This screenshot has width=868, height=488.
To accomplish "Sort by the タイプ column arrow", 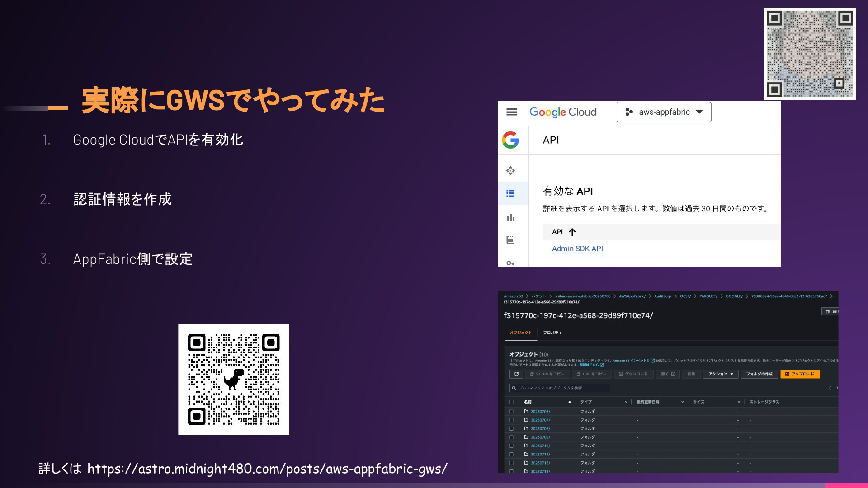I will click(626, 402).
